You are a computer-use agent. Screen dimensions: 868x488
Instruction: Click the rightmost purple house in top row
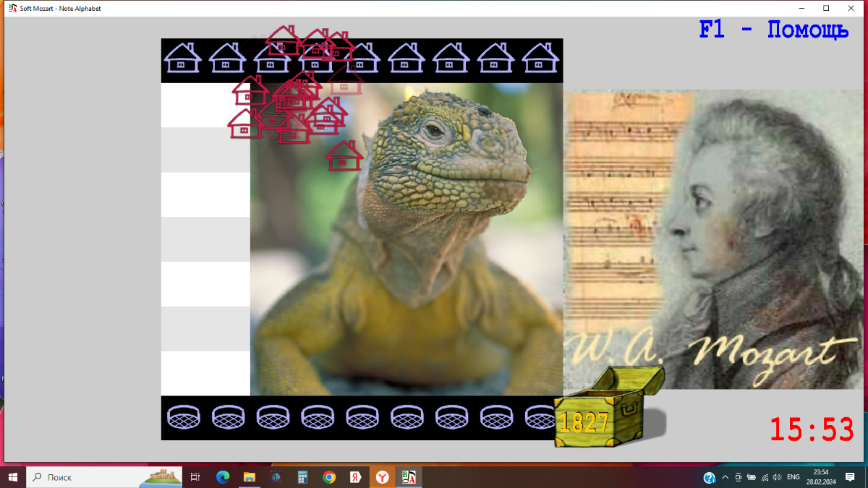[x=540, y=58]
